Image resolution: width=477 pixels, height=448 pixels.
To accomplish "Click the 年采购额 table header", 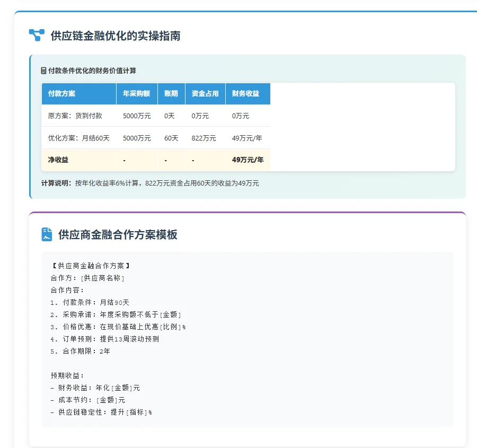I will pyautogui.click(x=137, y=94).
